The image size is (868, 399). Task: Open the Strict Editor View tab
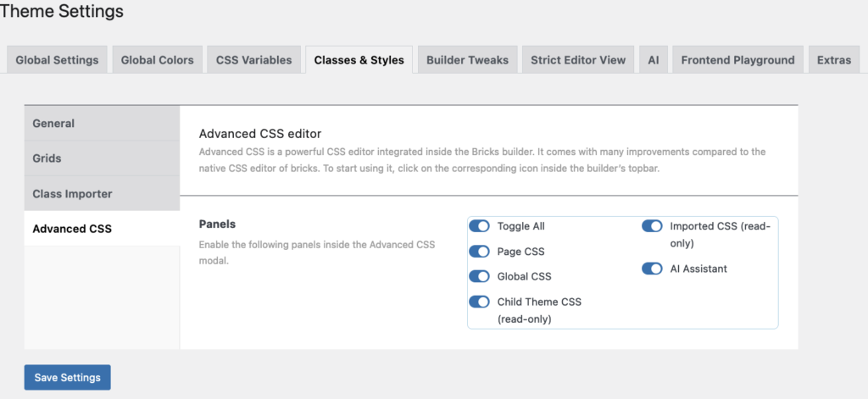[577, 60]
